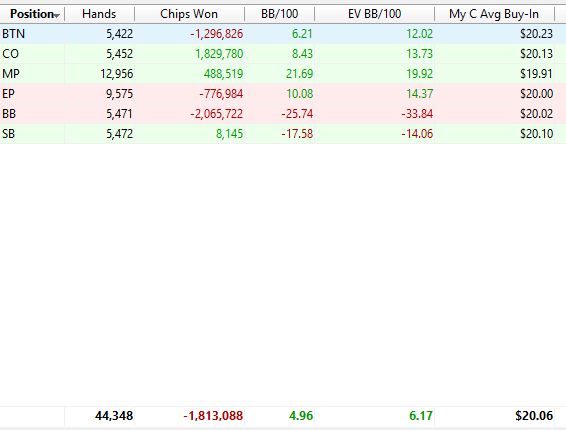
Task: Click the BB/100 value 21.69
Action: [x=299, y=74]
